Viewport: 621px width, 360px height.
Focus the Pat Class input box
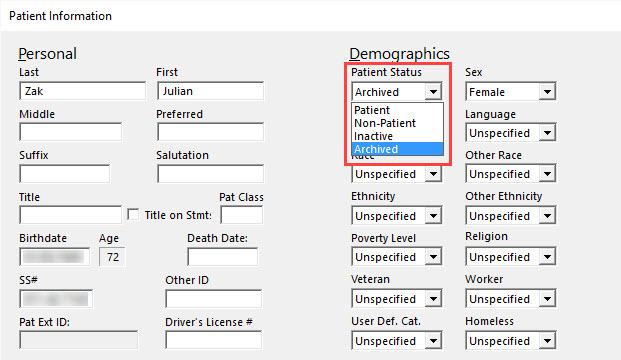point(242,215)
